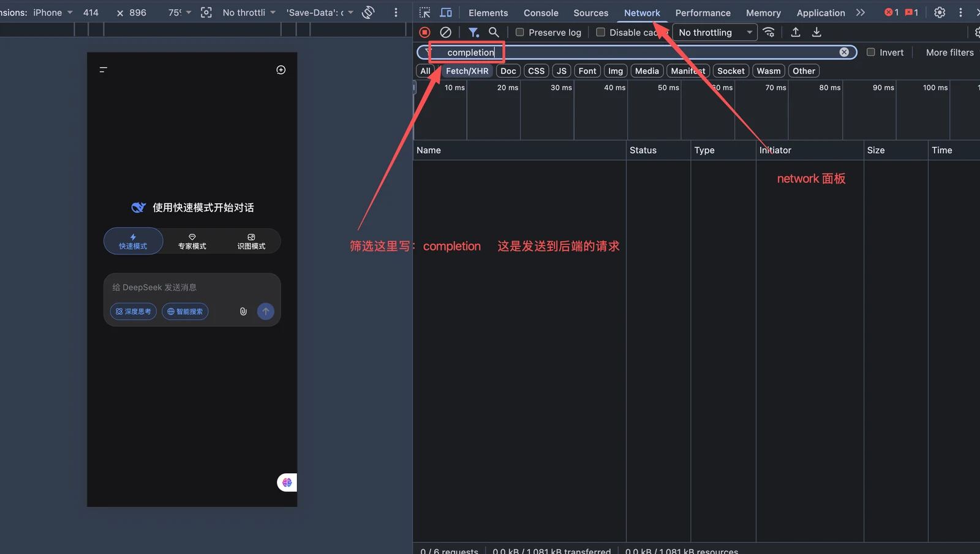Screen dimensions: 980x554
Task: Attach file with paperclip icon
Action: 243,312
